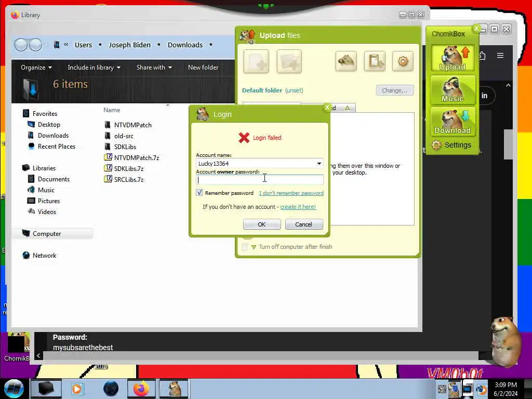Open Firefox from the taskbar

(x=141, y=389)
